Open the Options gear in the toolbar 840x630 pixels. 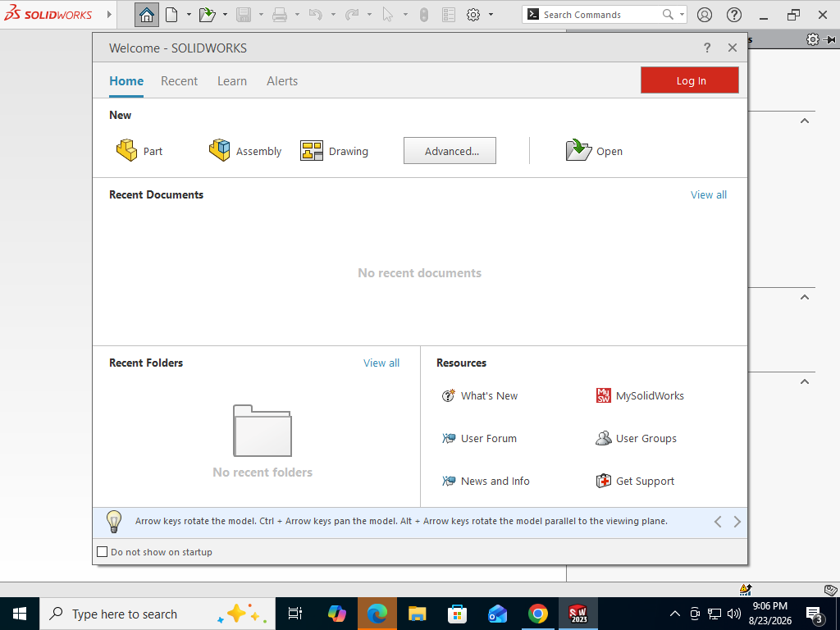pos(473,15)
